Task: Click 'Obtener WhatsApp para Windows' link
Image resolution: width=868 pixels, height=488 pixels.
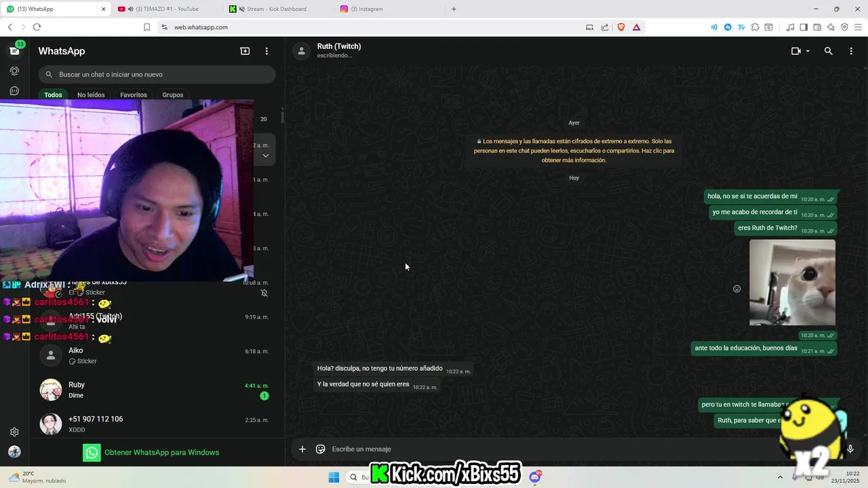Action: [161, 453]
